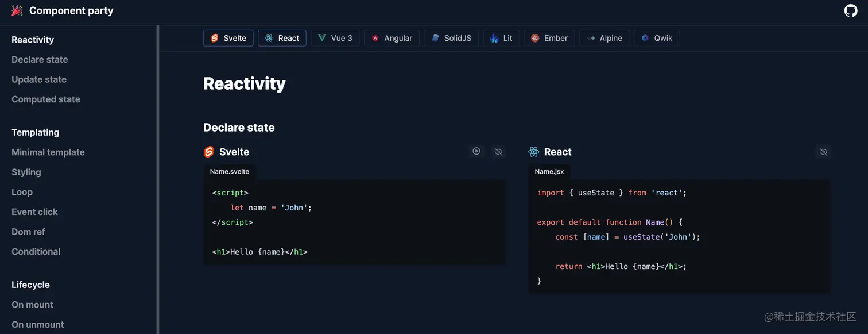The width and height of the screenshot is (868, 334).
Task: Open the On unmount section
Action: [38, 324]
